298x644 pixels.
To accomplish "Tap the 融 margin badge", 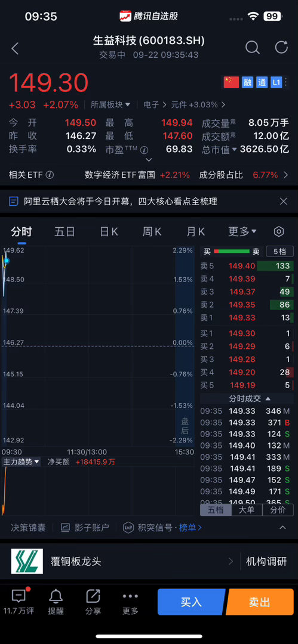I will [247, 82].
